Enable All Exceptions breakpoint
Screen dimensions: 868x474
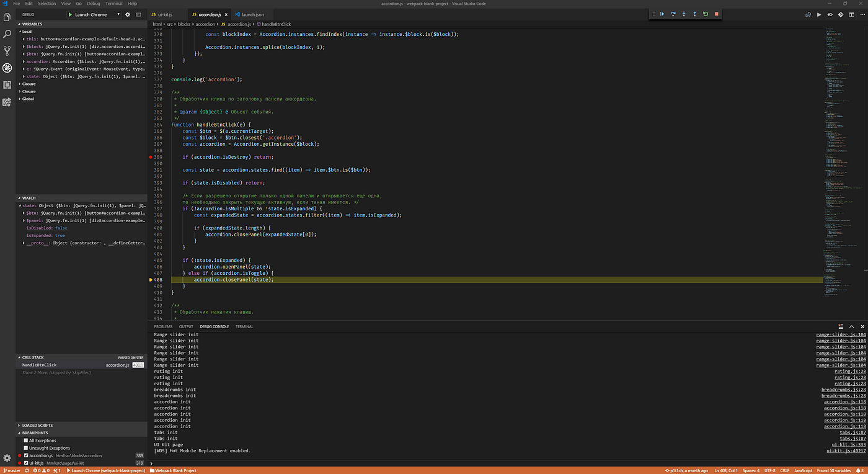coord(26,440)
